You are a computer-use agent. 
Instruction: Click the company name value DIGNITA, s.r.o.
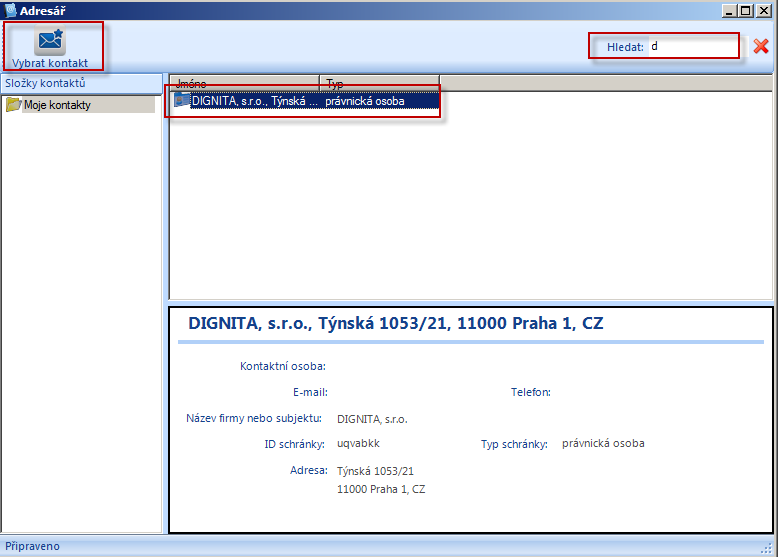372,419
